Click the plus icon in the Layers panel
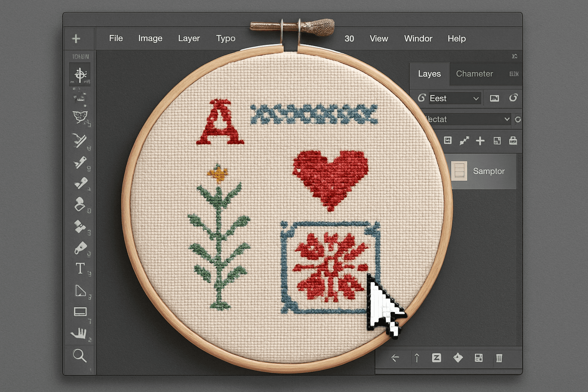This screenshot has width=588, height=392. coord(480,141)
